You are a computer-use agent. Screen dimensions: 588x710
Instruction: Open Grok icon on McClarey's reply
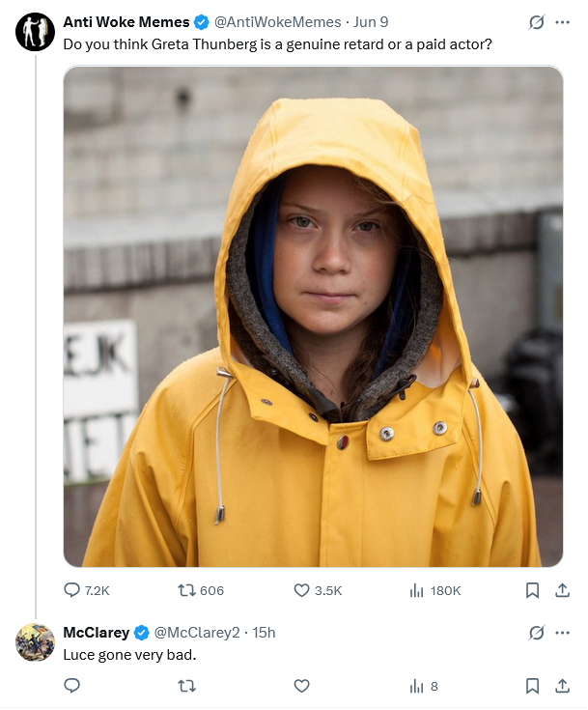point(537,633)
